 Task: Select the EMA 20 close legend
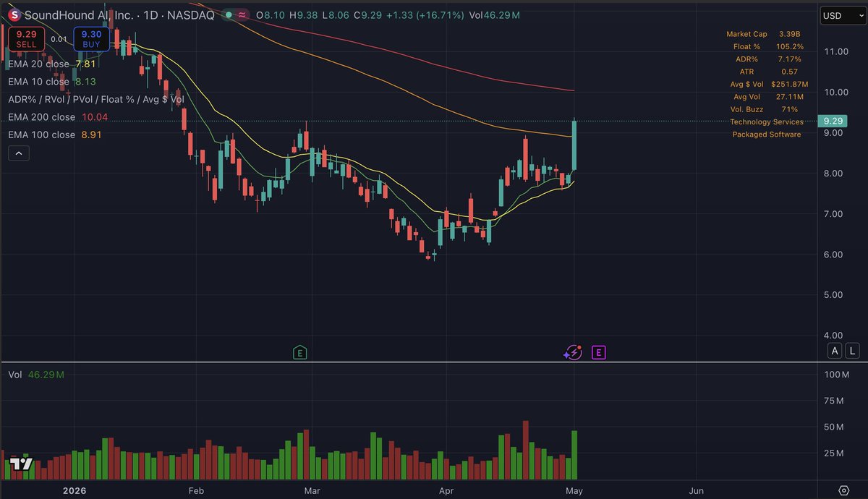52,64
